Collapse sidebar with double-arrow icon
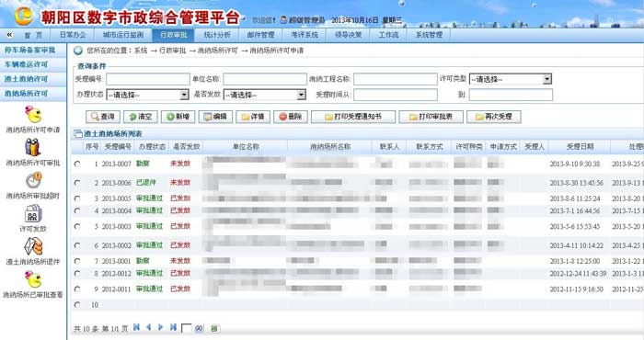The height and width of the screenshot is (340, 644). [x=9, y=35]
